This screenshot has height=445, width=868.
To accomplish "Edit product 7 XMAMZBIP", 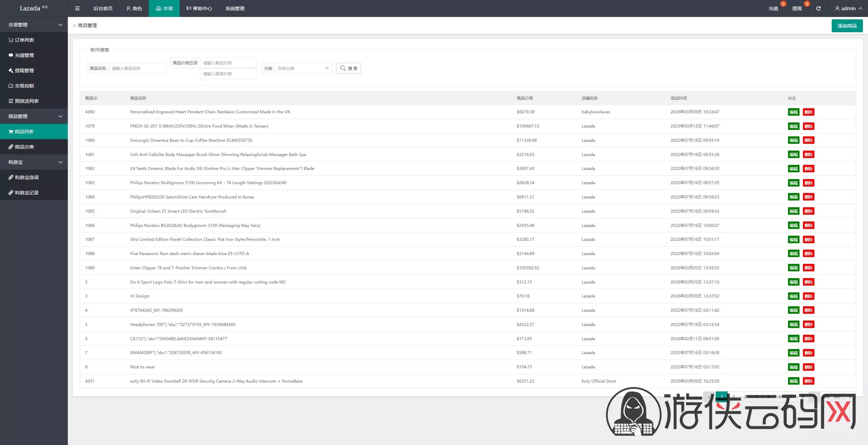I will click(793, 353).
